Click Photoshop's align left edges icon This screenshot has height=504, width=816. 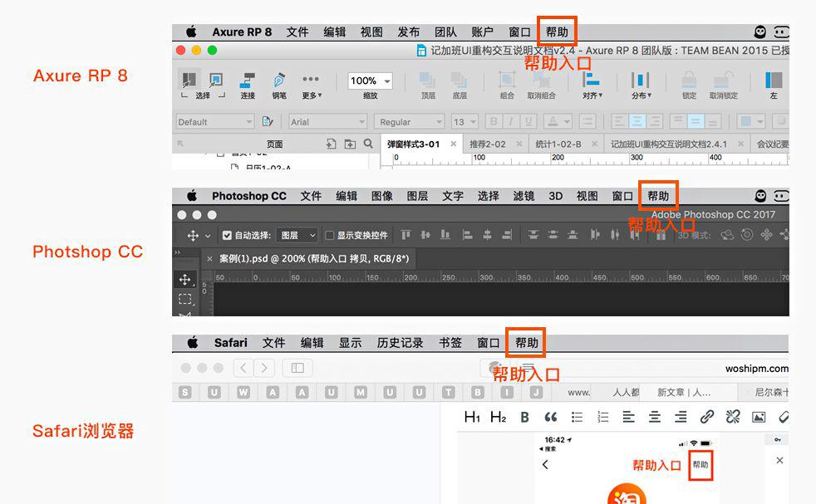pyautogui.click(x=467, y=235)
